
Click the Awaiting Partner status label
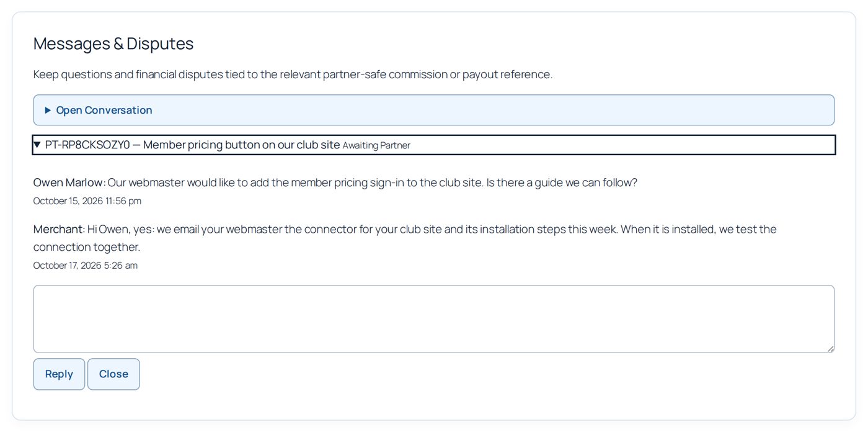(376, 145)
